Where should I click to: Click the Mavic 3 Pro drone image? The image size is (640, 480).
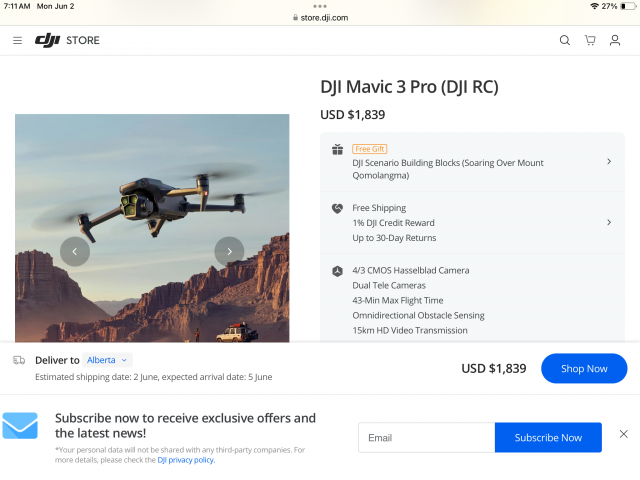pyautogui.click(x=152, y=228)
